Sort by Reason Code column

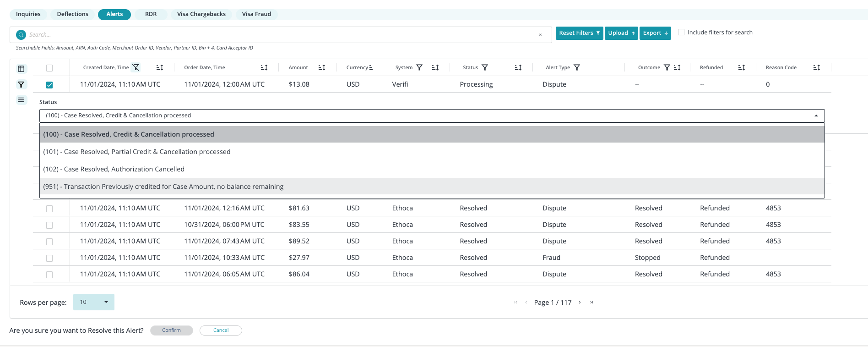click(x=817, y=67)
